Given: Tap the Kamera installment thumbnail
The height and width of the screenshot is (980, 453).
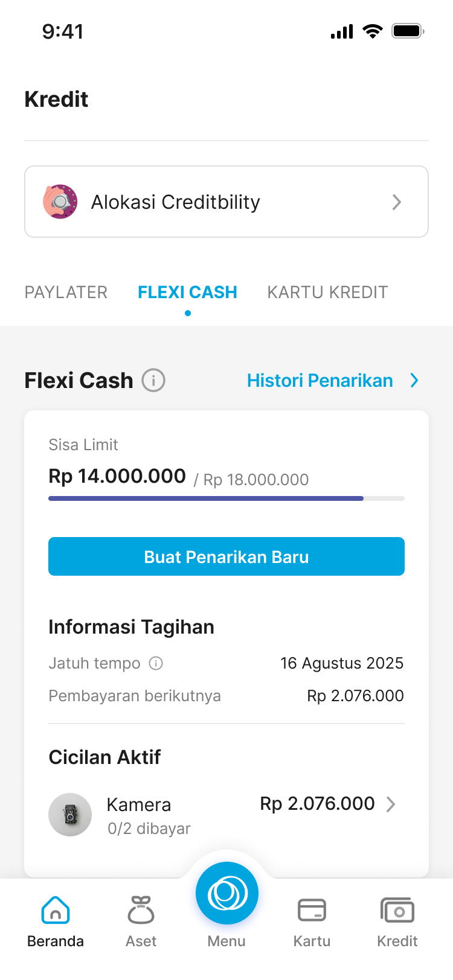Looking at the screenshot, I should pyautogui.click(x=70, y=815).
